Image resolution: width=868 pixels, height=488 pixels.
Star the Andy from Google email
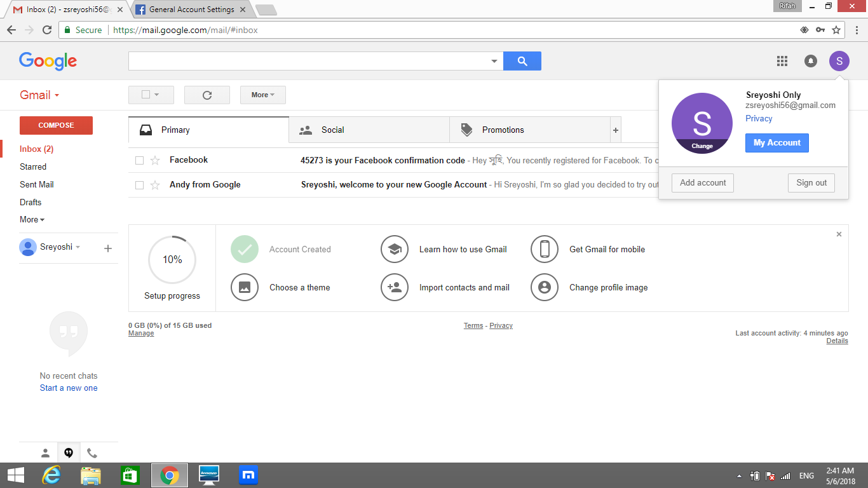(155, 185)
